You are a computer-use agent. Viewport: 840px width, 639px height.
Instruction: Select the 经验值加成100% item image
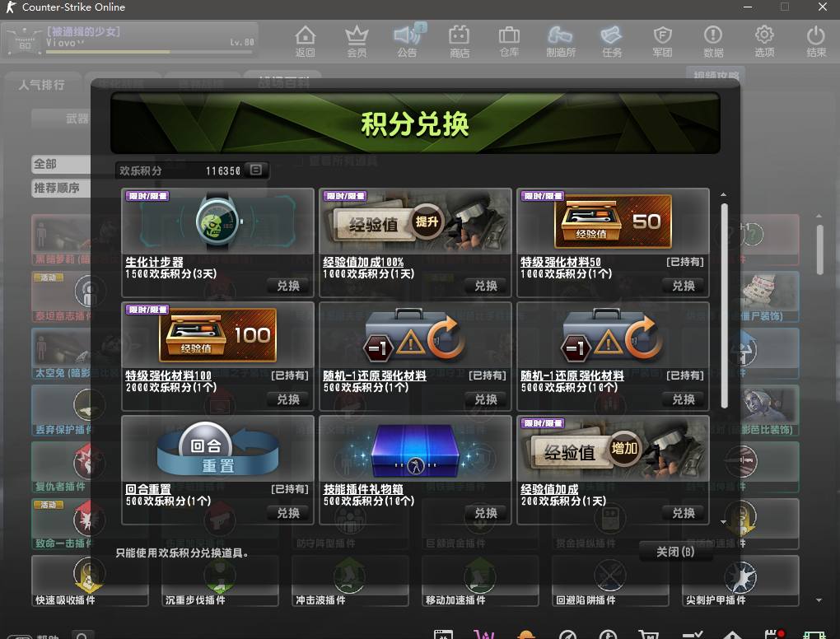point(415,222)
